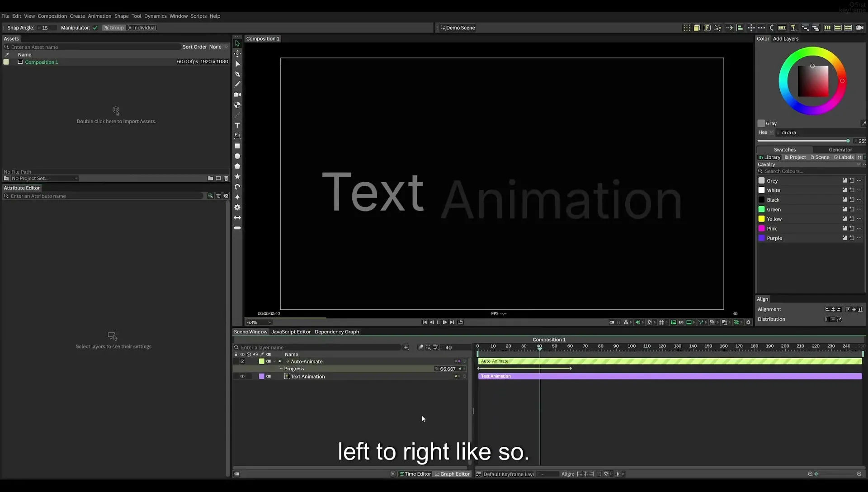
Task: Open viewport settings gear icon
Action: [748, 322]
